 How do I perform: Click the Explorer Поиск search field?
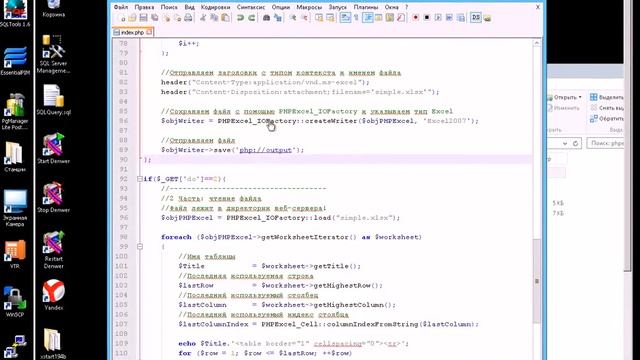pos(606,143)
